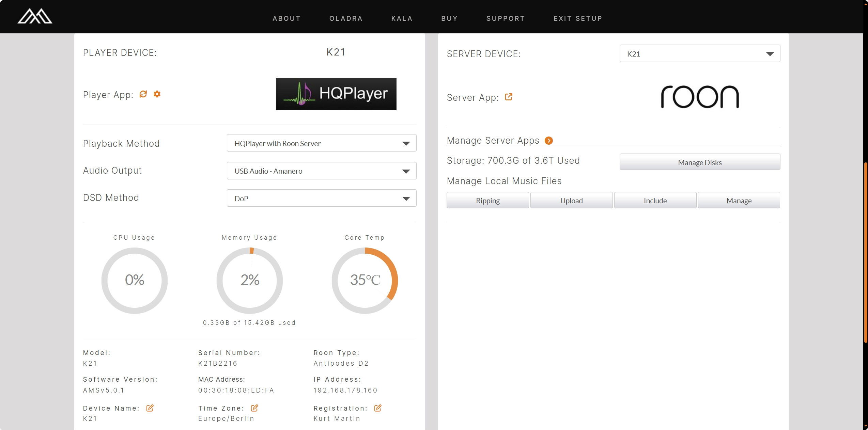Click the IP address 192.168.178.160

click(x=345, y=390)
